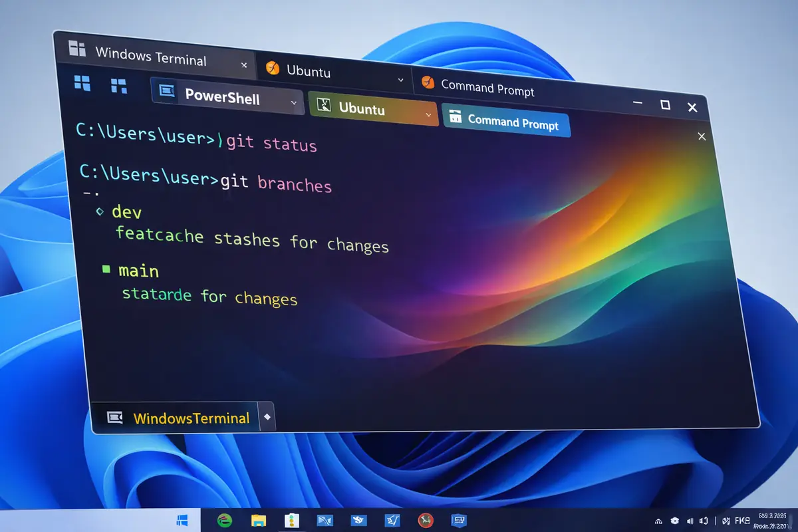The width and height of the screenshot is (798, 532).
Task: Click the Command Prompt icon on the blue pane tab
Action: tap(456, 116)
